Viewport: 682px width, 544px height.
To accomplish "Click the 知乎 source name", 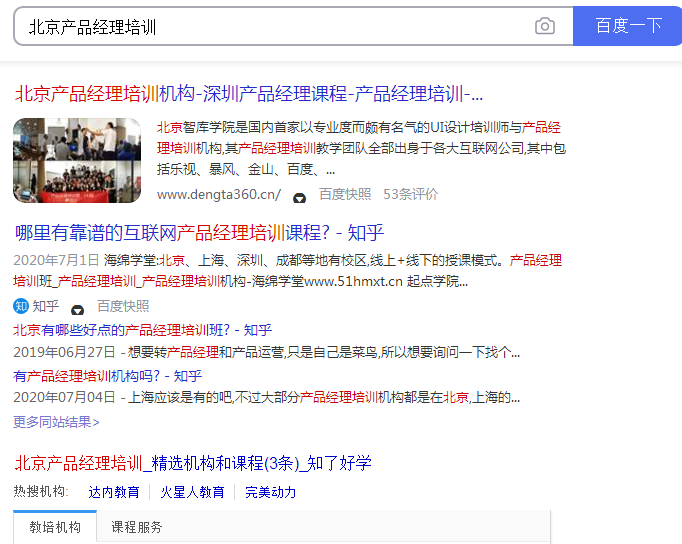I will pyautogui.click(x=46, y=306).
